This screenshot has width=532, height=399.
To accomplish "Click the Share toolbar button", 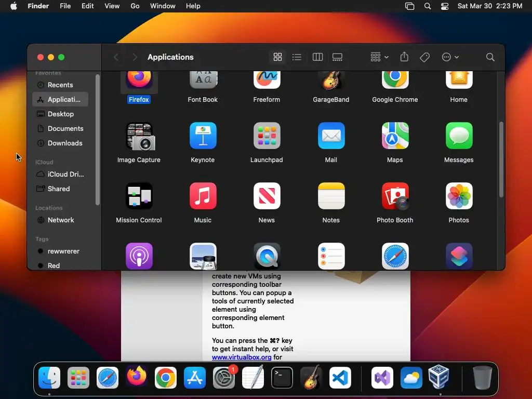I will (404, 57).
